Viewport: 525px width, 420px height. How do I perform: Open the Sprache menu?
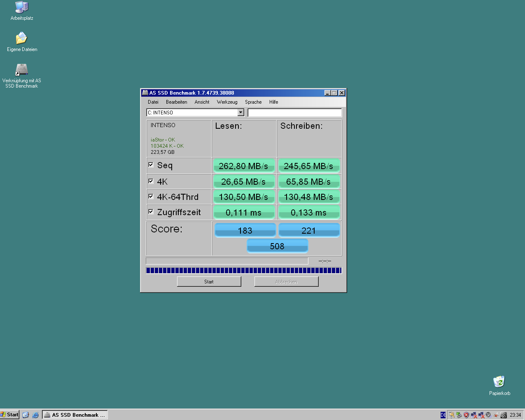tap(253, 102)
